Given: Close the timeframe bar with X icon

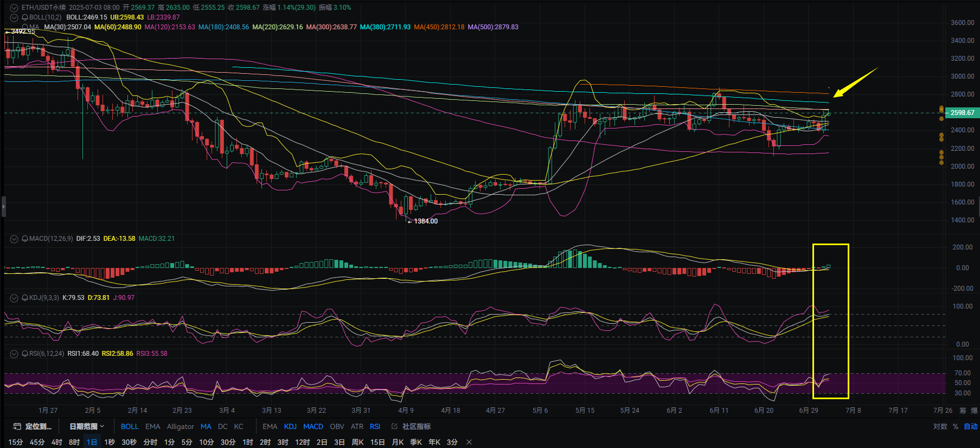Looking at the screenshot, I should click(x=469, y=442).
